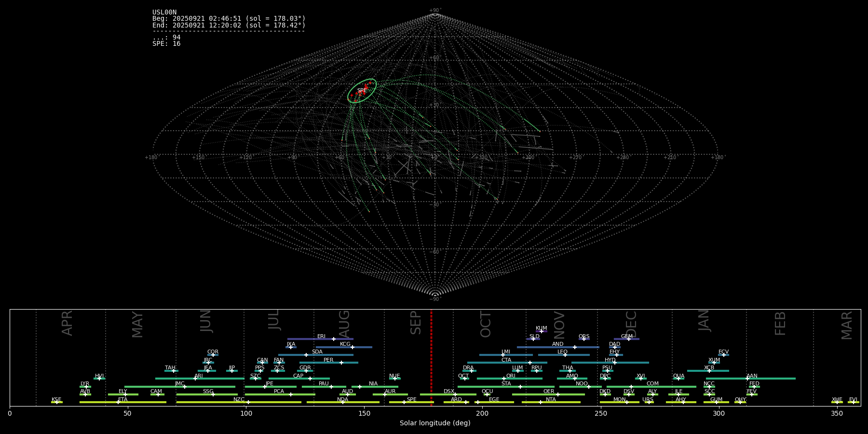The height and width of the screenshot is (434, 868).
Task: Click the STA shower label
Action: [506, 384]
